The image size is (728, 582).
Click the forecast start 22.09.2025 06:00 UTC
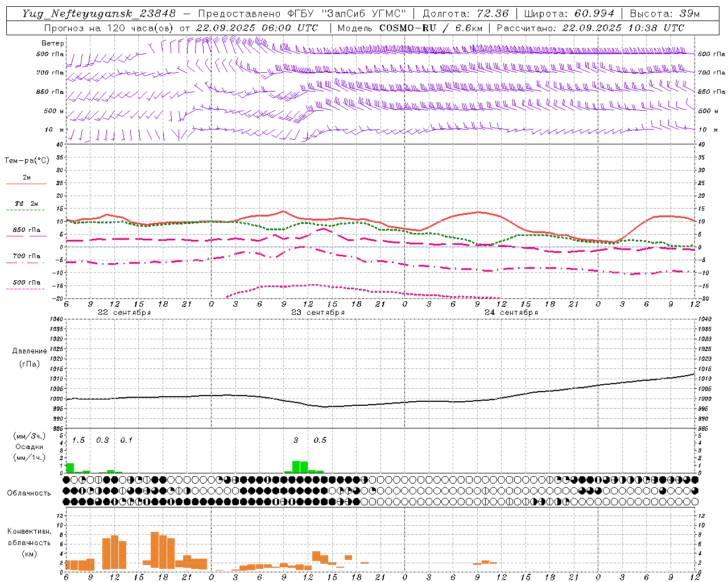[257, 28]
